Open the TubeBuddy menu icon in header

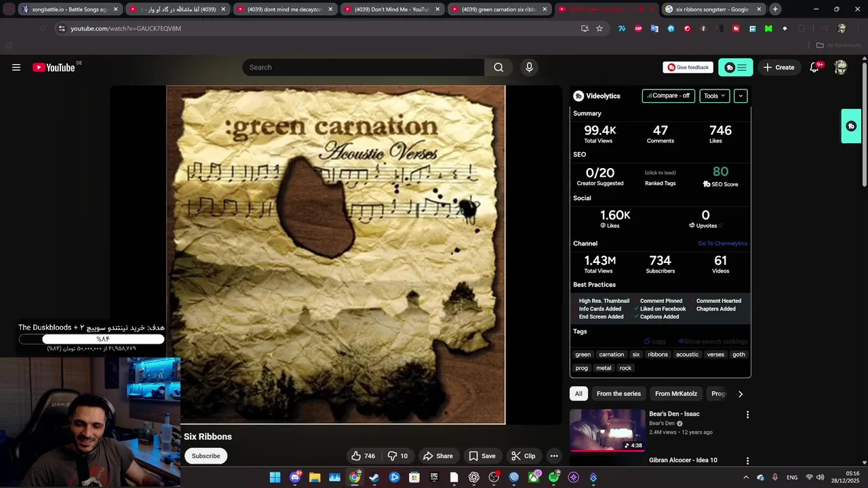735,67
